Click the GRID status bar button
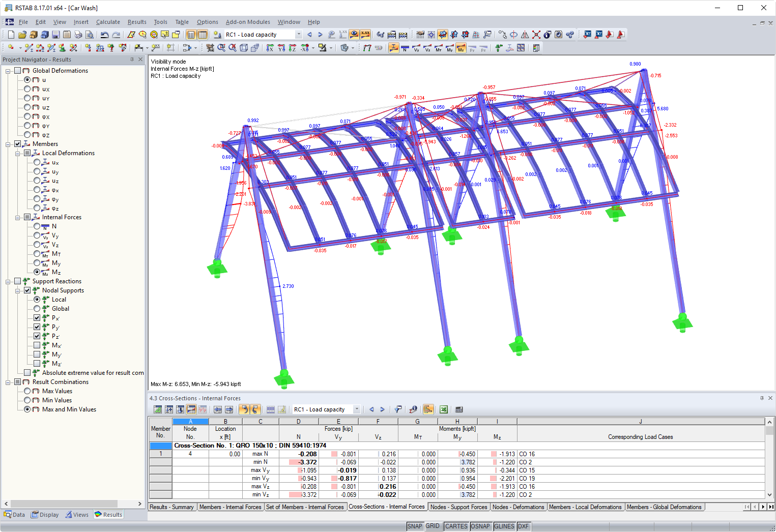 pyautogui.click(x=433, y=526)
